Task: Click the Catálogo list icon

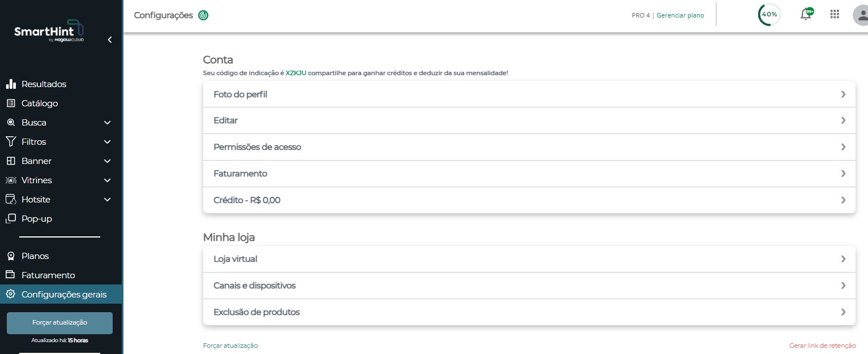Action: point(11,103)
